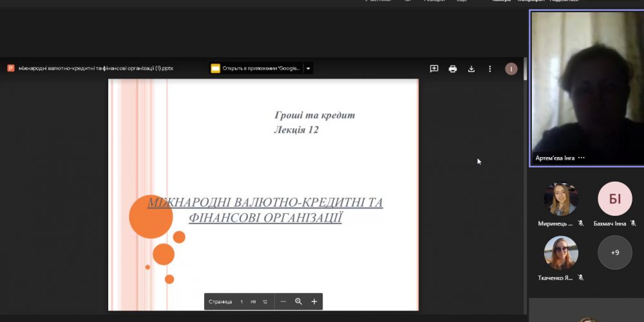Screen dimensions: 644x322
Task: Print the presentation using the printer icon
Action: point(453,69)
